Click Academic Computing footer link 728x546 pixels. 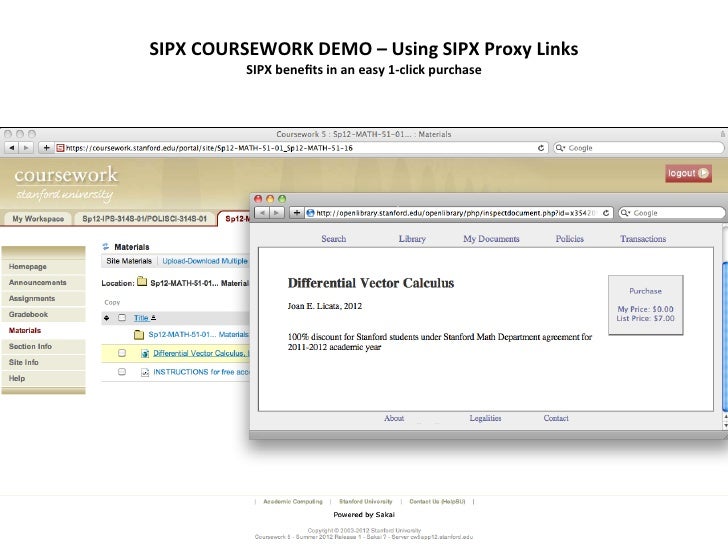292,501
